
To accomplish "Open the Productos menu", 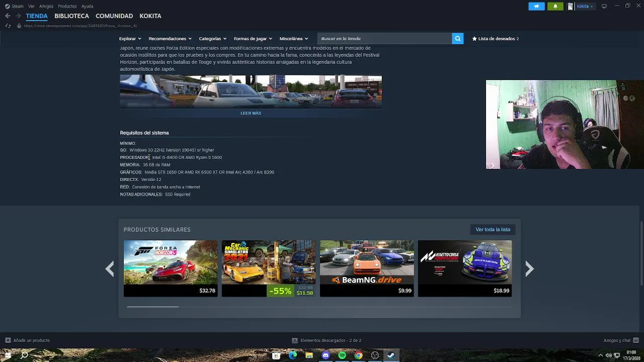I will pos(67,6).
